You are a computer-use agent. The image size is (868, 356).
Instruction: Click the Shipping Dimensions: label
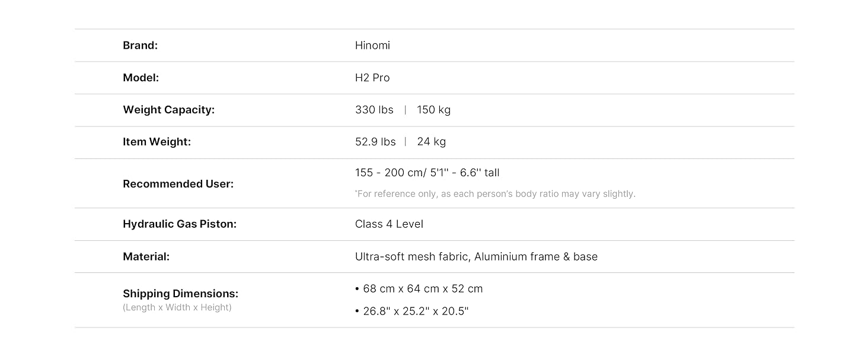click(180, 294)
